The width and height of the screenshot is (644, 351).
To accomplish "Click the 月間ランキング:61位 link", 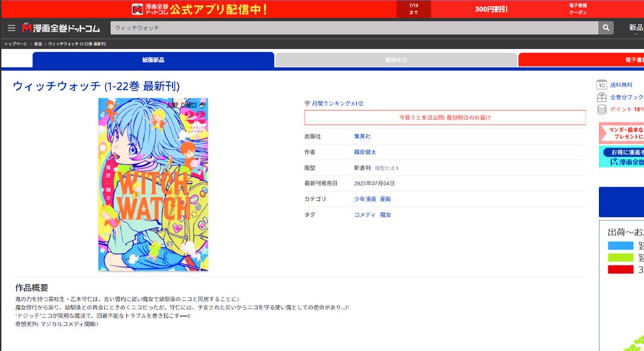I will (x=337, y=104).
